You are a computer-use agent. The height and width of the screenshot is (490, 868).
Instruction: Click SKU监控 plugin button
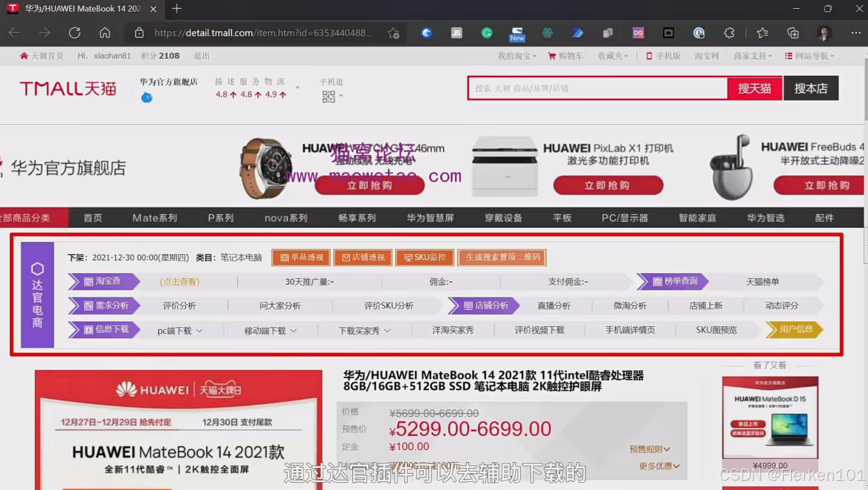[x=425, y=257]
